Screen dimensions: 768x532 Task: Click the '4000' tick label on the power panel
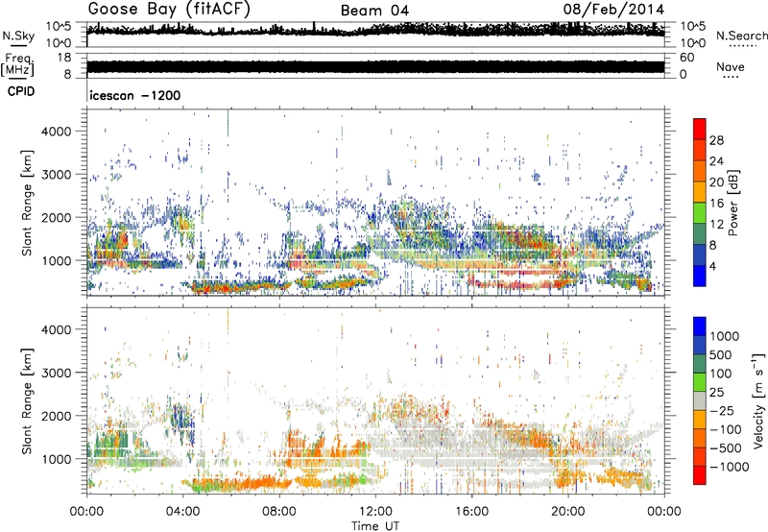tap(57, 132)
